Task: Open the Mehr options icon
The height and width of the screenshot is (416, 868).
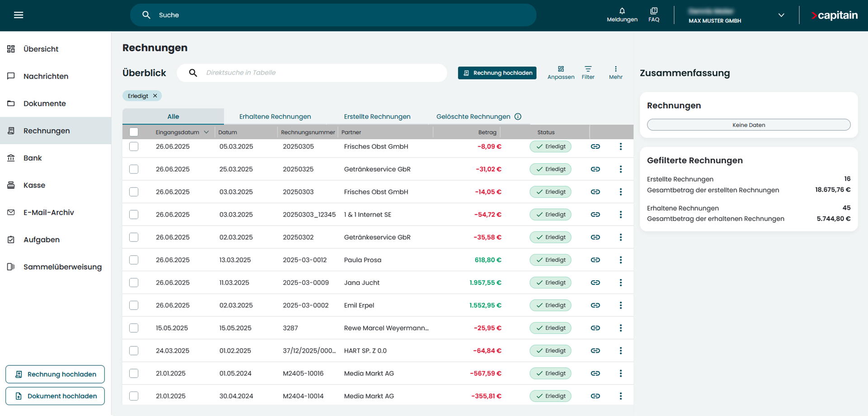Action: click(x=615, y=69)
